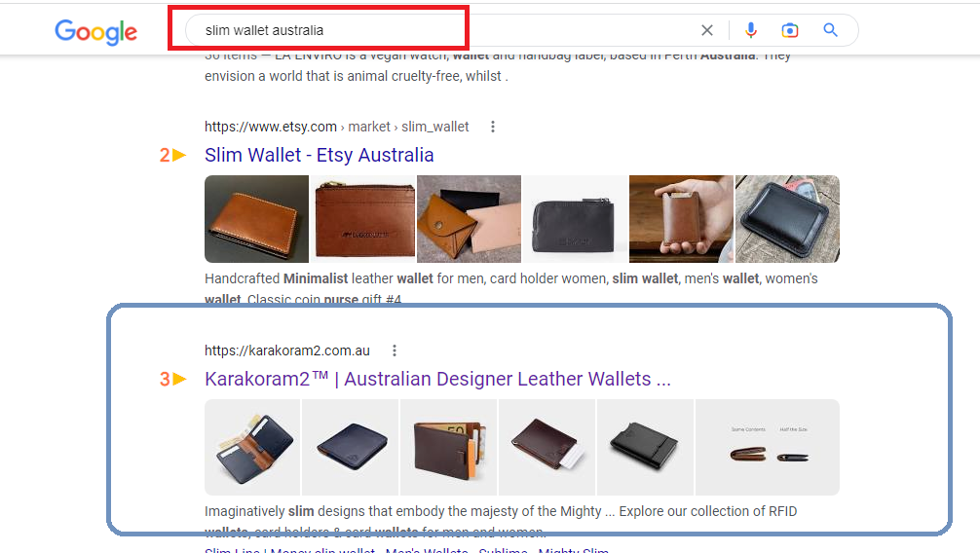Click the hand holding wallet thumbnail
980x553 pixels.
(x=681, y=219)
